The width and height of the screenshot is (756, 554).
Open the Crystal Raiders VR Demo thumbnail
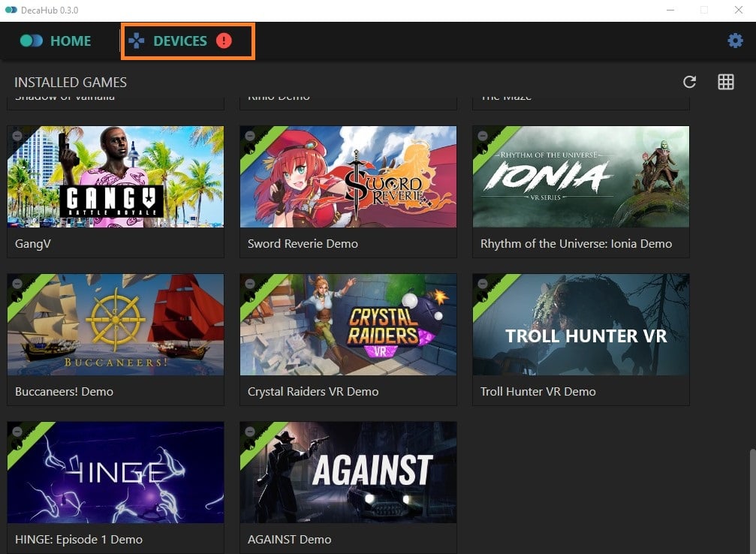coord(348,324)
